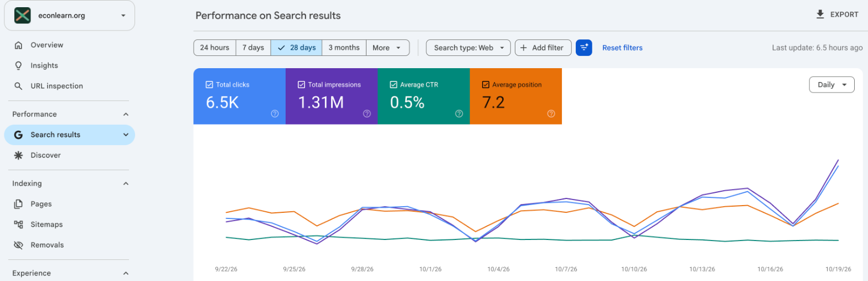Click the 10/1/26 chart date label
This screenshot has width=868, height=281.
pyautogui.click(x=430, y=269)
